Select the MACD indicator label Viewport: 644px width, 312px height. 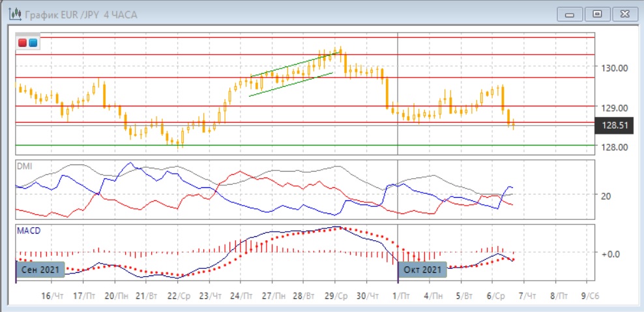pyautogui.click(x=27, y=230)
